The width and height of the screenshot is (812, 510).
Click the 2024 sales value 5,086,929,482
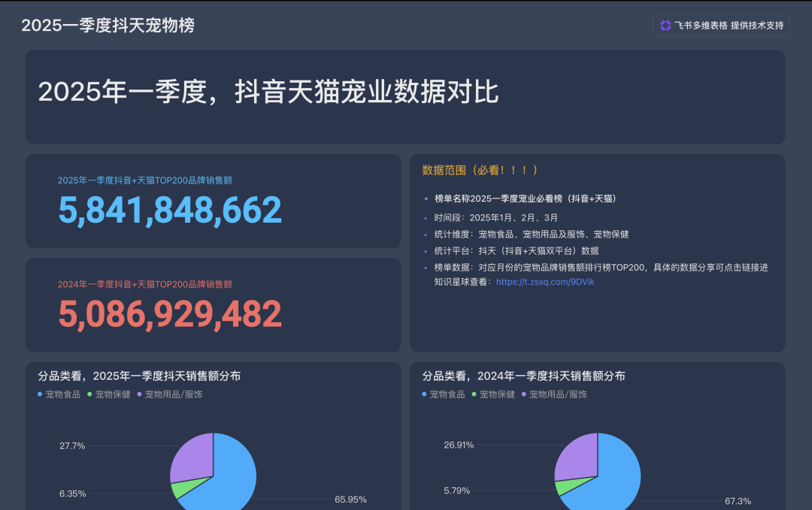tap(170, 314)
